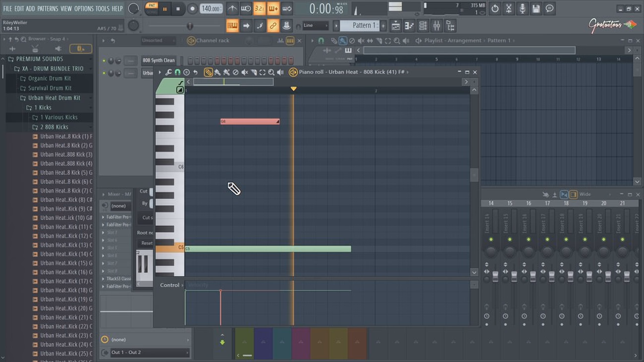644x362 pixels.
Task: Expand the Control lane options arrow
Action: tap(182, 285)
